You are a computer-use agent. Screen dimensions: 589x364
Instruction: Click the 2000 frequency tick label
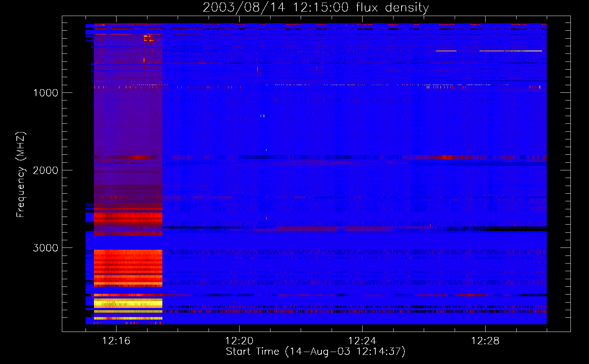coord(46,170)
